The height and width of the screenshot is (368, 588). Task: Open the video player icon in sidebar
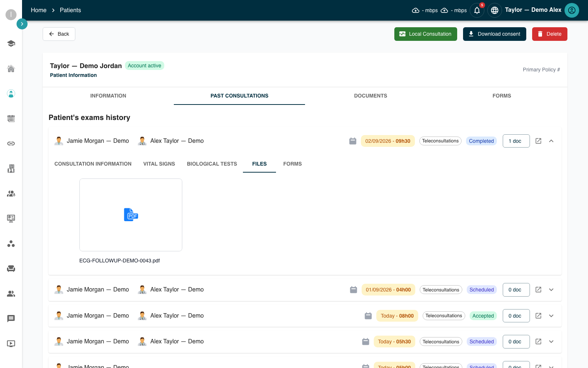[11, 344]
